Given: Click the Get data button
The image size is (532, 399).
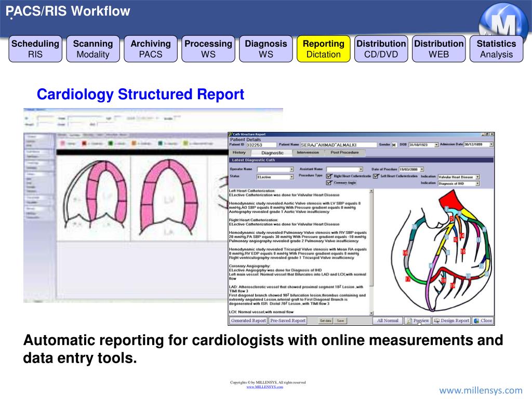Looking at the screenshot, I should (x=326, y=321).
